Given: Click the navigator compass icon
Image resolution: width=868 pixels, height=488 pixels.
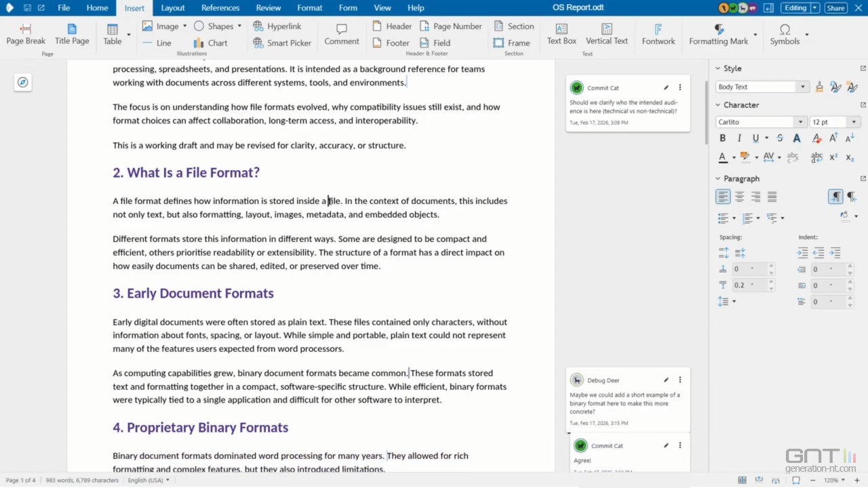Looking at the screenshot, I should point(23,82).
